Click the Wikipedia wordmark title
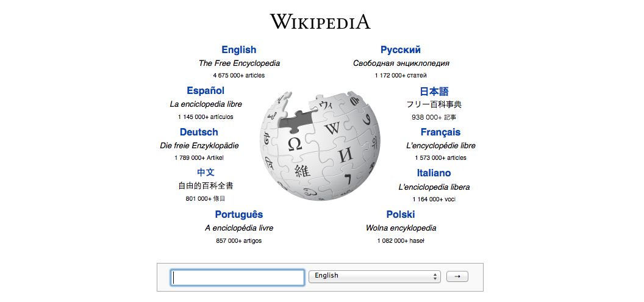644x302 pixels. coord(320,22)
